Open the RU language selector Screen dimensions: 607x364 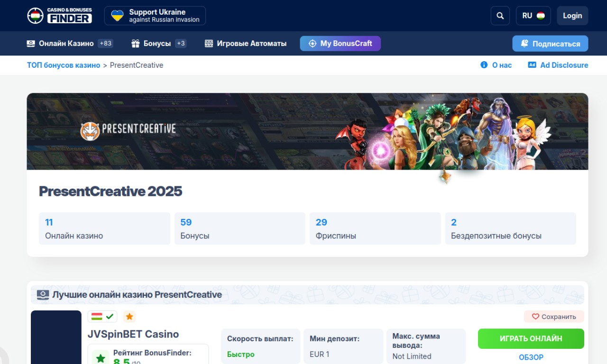(533, 16)
